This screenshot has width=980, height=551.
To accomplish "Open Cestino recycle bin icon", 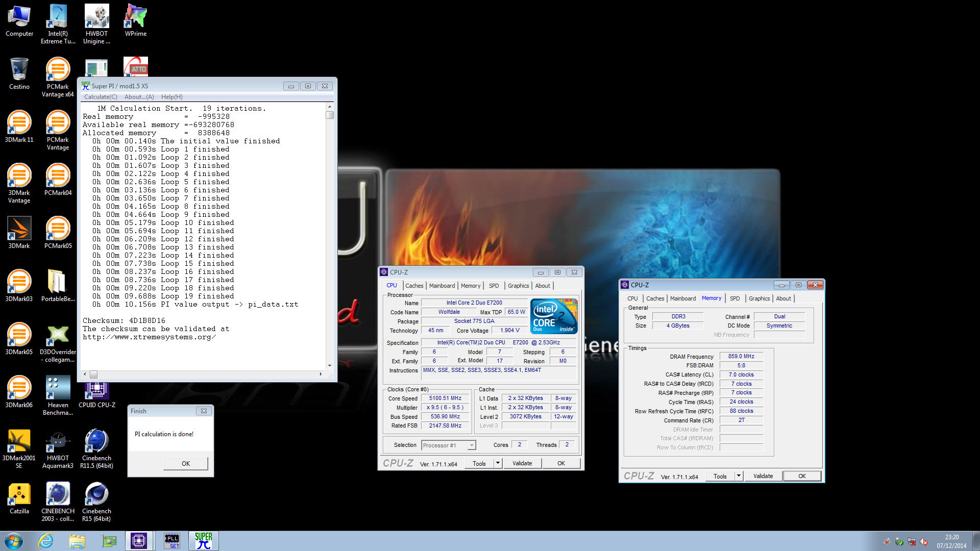I will click(x=19, y=74).
